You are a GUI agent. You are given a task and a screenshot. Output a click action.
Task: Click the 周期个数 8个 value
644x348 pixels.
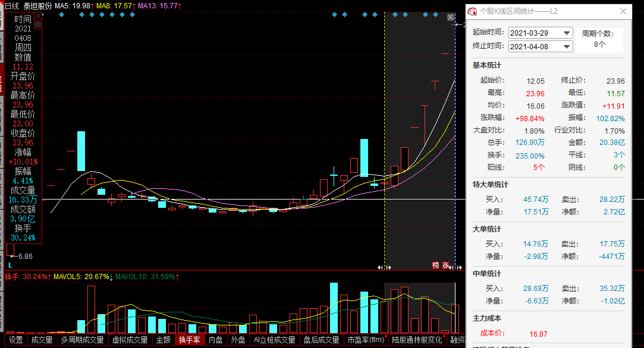599,45
